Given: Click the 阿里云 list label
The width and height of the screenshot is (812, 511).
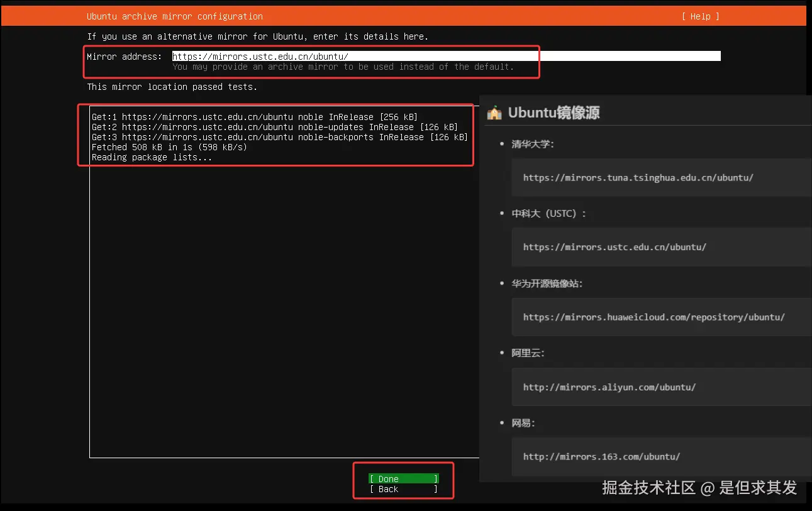Looking at the screenshot, I should [x=528, y=353].
